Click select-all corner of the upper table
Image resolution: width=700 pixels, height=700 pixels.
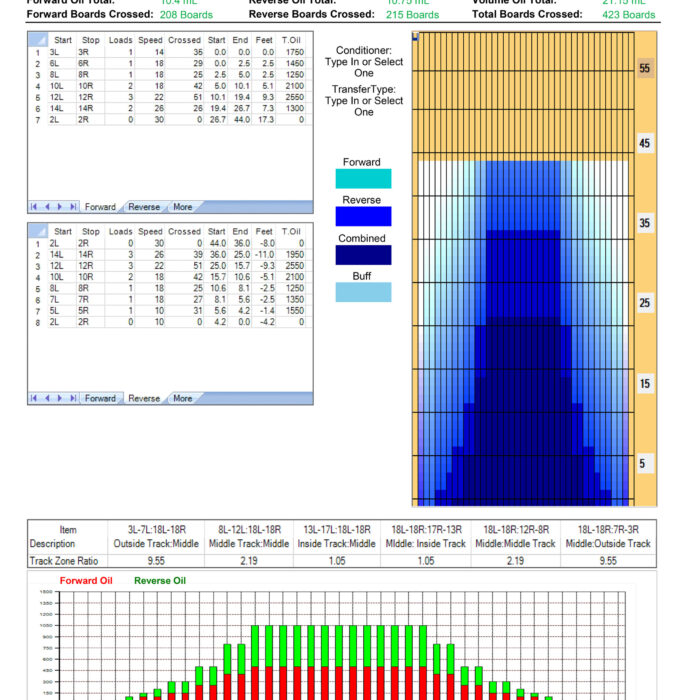click(x=37, y=39)
